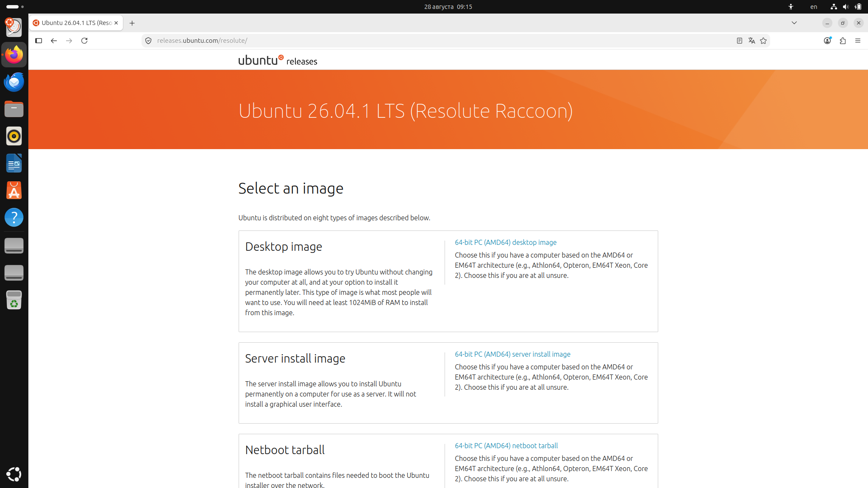The image size is (868, 488).
Task: Open a new browser tab
Action: coord(132,23)
